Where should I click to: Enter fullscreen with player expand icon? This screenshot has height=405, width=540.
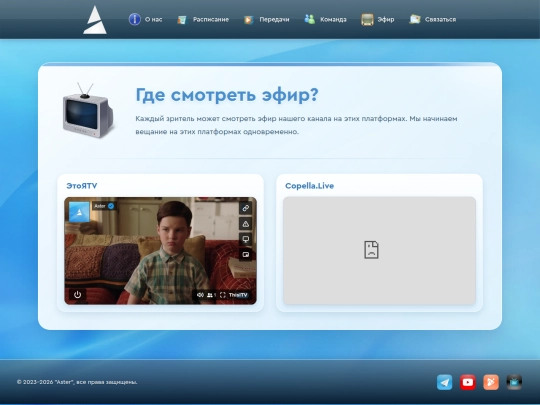pyautogui.click(x=223, y=295)
